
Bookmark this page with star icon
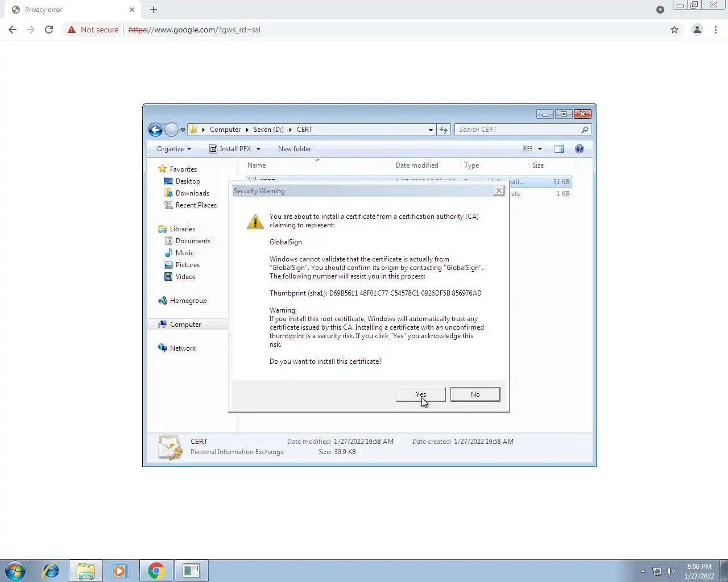[675, 30]
